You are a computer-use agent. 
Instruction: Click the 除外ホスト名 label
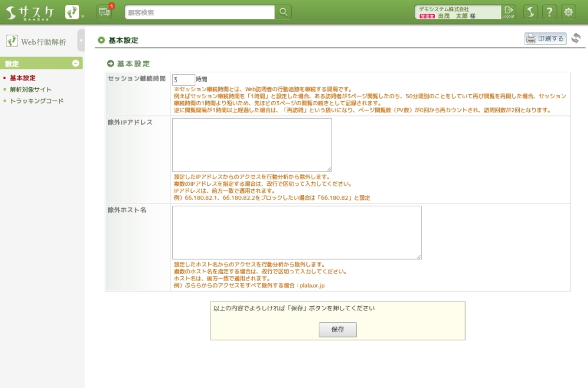point(127,210)
